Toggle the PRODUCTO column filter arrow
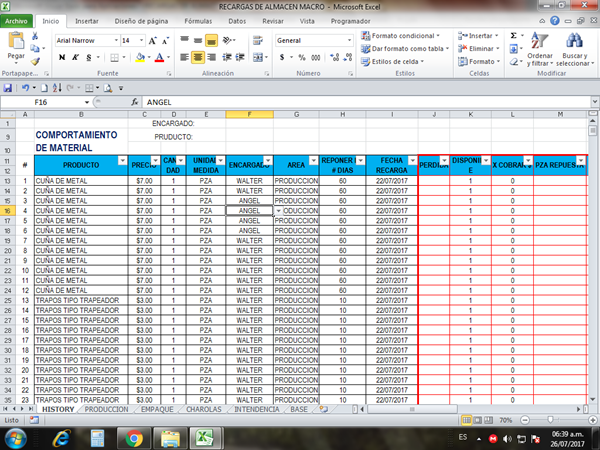 122,160
